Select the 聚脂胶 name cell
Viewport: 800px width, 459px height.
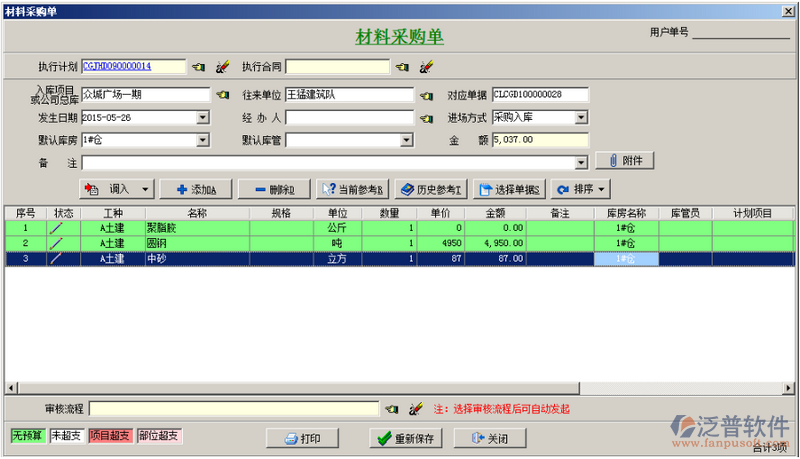coord(197,228)
